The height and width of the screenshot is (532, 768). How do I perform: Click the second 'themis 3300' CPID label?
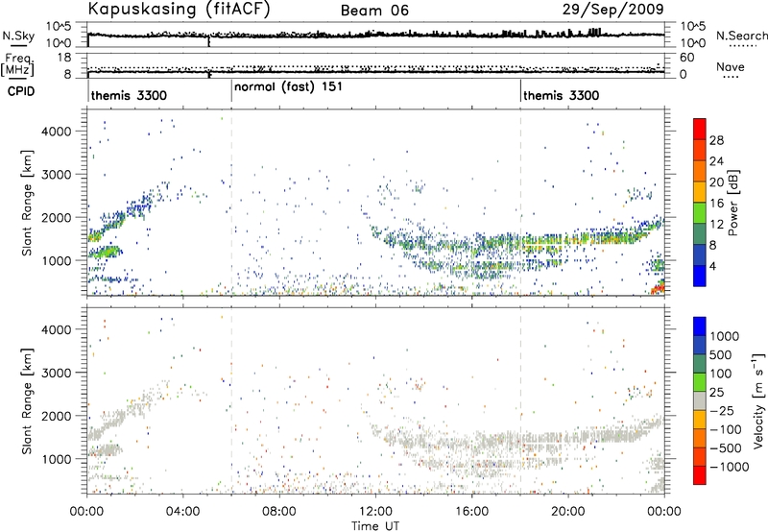pos(562,95)
